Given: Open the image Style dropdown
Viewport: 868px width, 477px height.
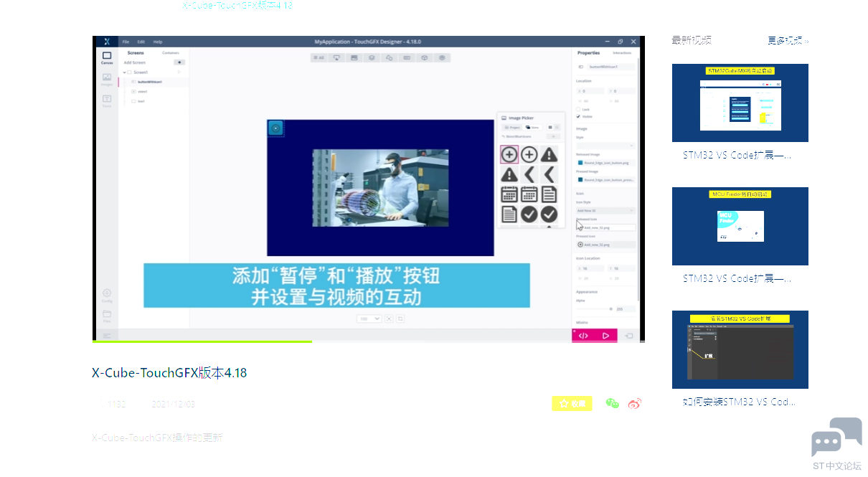Looking at the screenshot, I should tap(605, 146).
